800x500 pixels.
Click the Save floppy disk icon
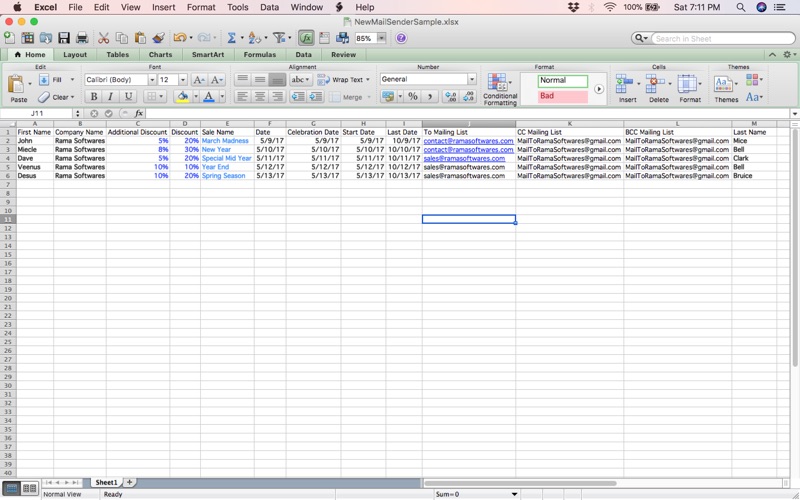coord(64,38)
